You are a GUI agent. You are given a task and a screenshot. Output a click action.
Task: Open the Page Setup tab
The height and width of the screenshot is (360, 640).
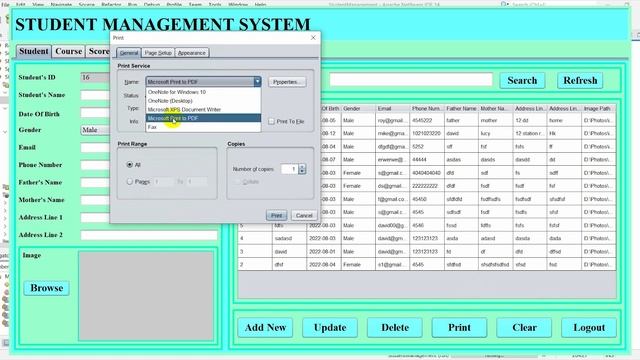[158, 53]
